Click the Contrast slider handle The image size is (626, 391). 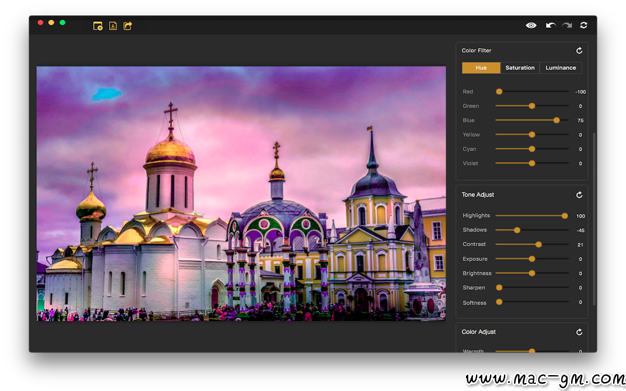click(539, 244)
